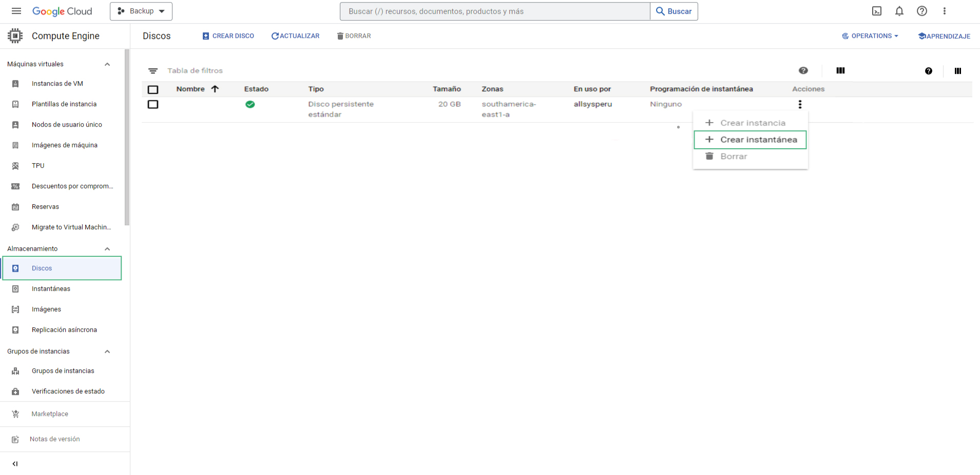This screenshot has height=475, width=980.
Task: Open the top-right settings kebab menu
Action: 945,11
